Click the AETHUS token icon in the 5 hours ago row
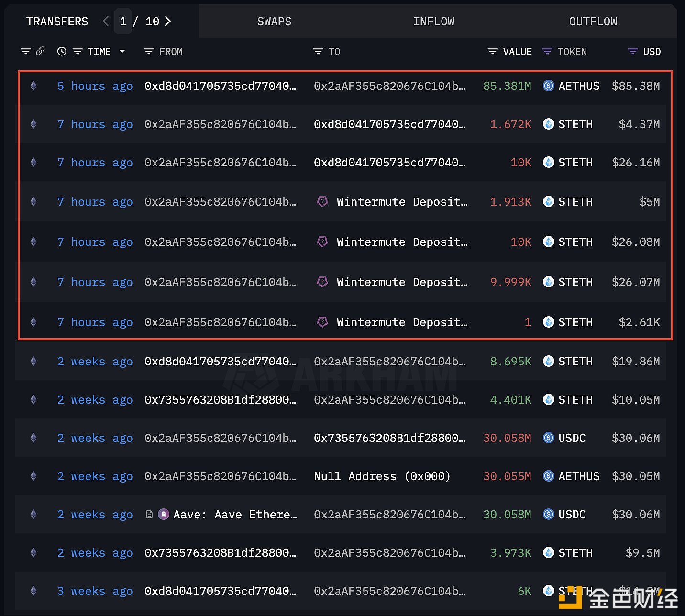 click(549, 86)
